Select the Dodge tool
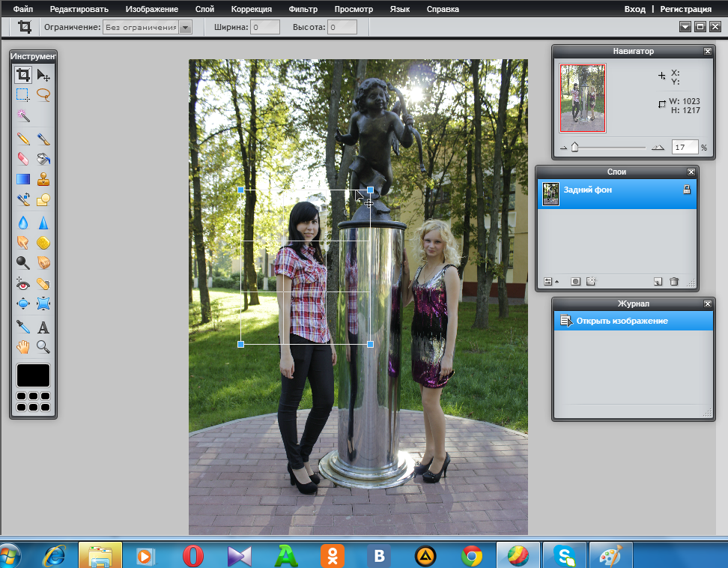The image size is (728, 568). click(x=22, y=263)
